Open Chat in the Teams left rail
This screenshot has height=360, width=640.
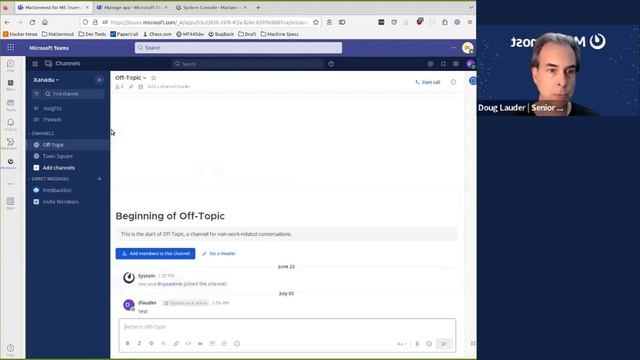(10, 65)
